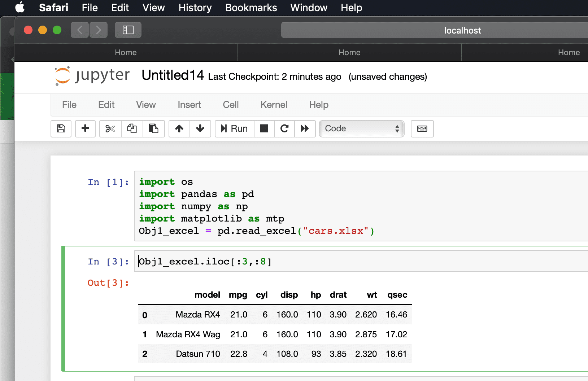Click the model column header

(207, 295)
